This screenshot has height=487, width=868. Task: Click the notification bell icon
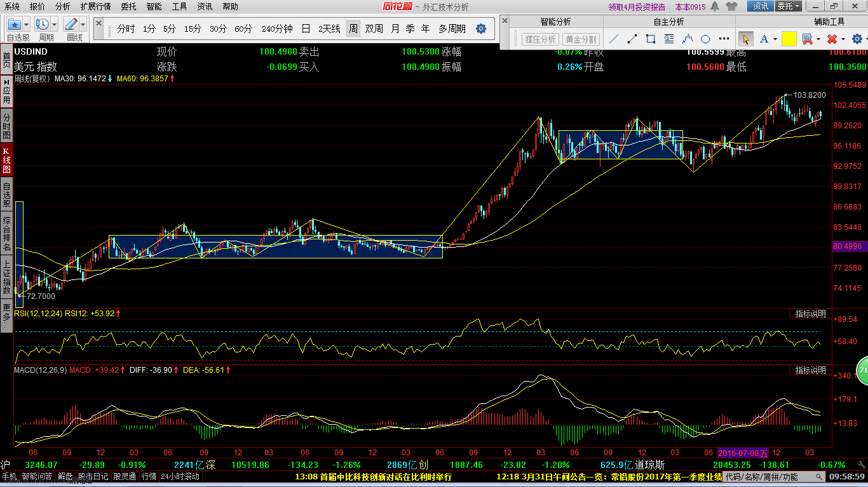(x=715, y=6)
